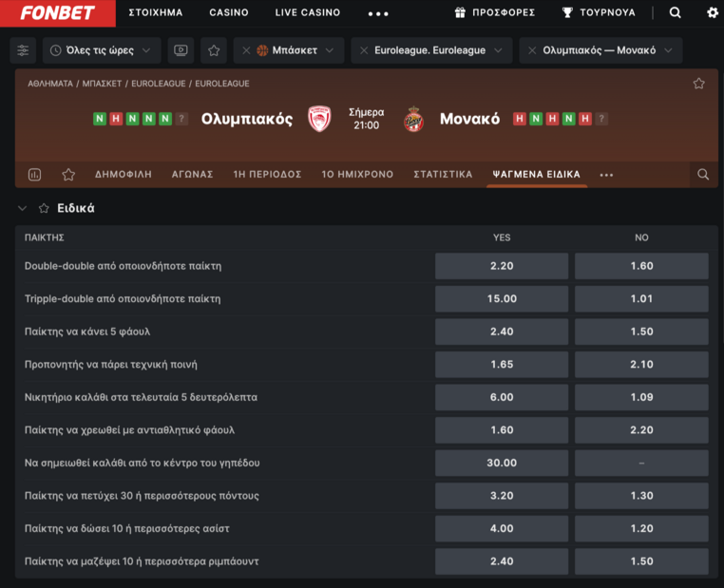Remove the Euroleague filter with its X
Screen dimensions: 724x588
[x=364, y=50]
